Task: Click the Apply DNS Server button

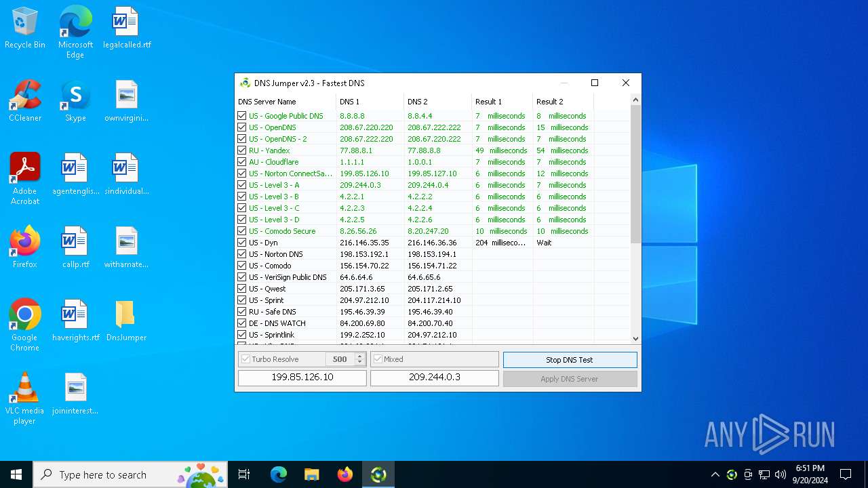Action: click(x=570, y=379)
